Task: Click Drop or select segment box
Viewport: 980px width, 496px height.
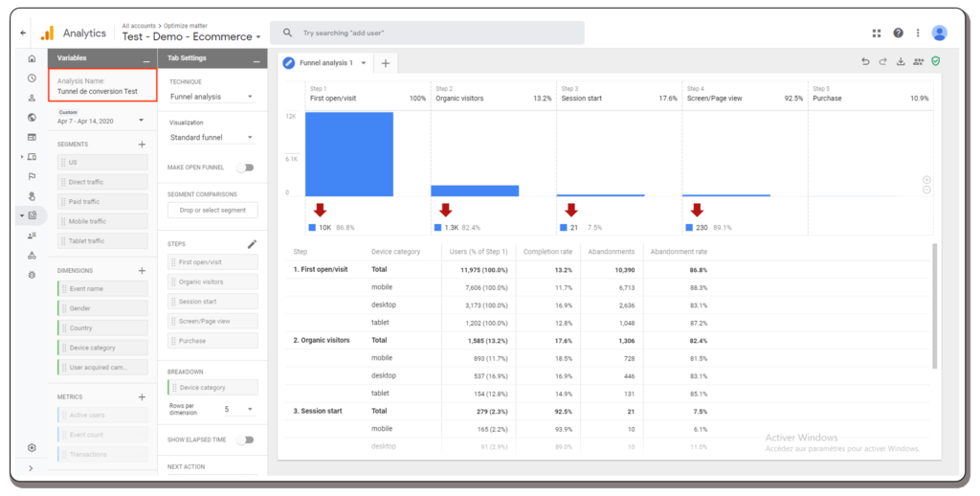Action: point(212,211)
